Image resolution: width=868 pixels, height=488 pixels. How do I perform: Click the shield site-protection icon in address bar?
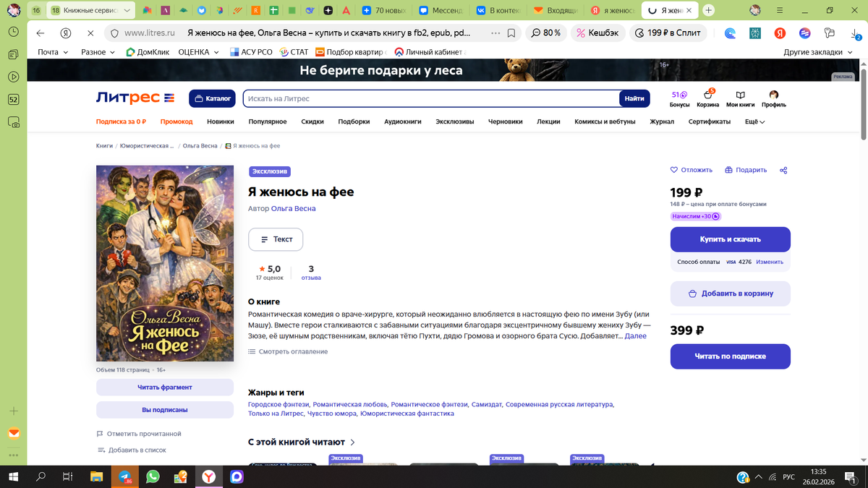[x=113, y=33]
